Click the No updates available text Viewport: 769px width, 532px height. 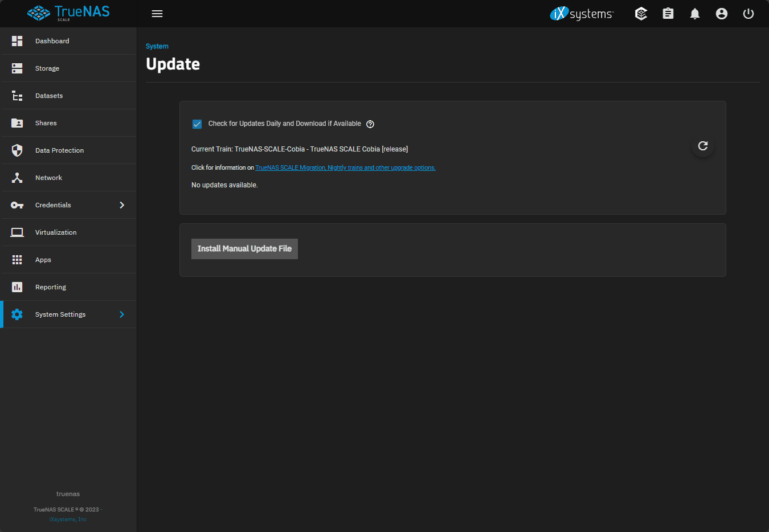click(224, 185)
